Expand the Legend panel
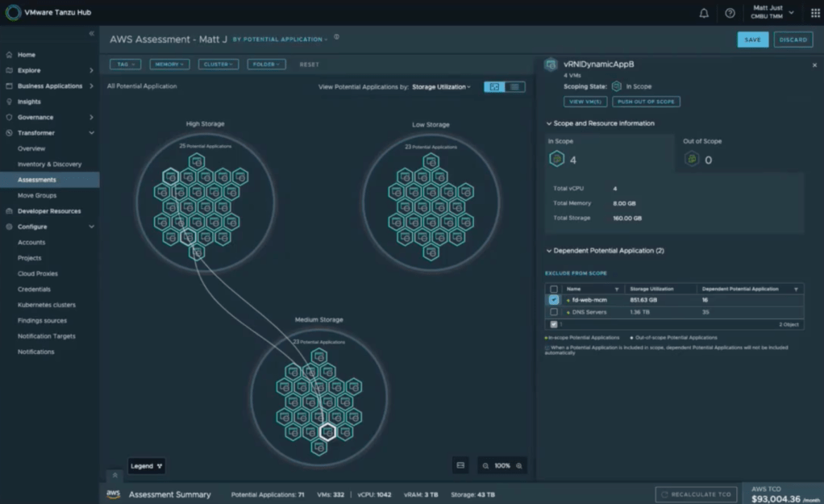 click(x=147, y=466)
